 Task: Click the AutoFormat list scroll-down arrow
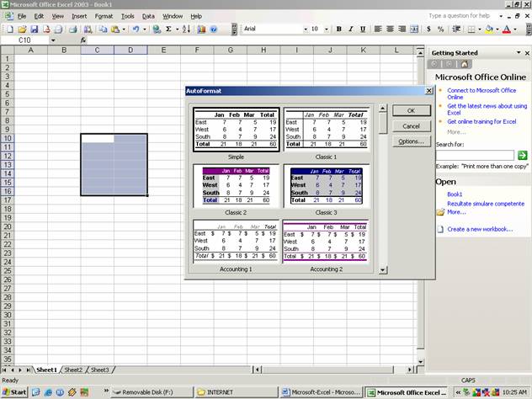click(383, 269)
